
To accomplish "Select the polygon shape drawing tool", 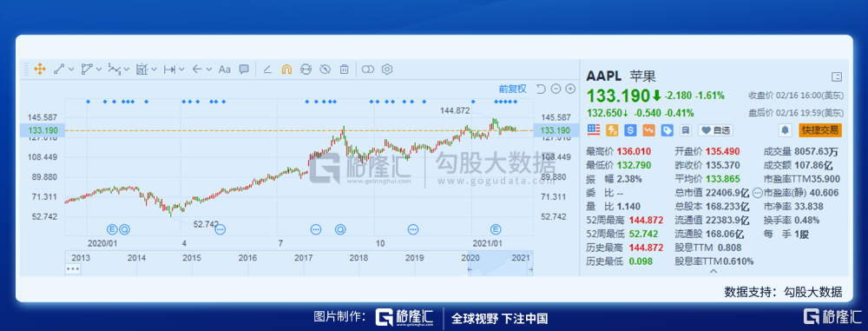I will [x=86, y=70].
